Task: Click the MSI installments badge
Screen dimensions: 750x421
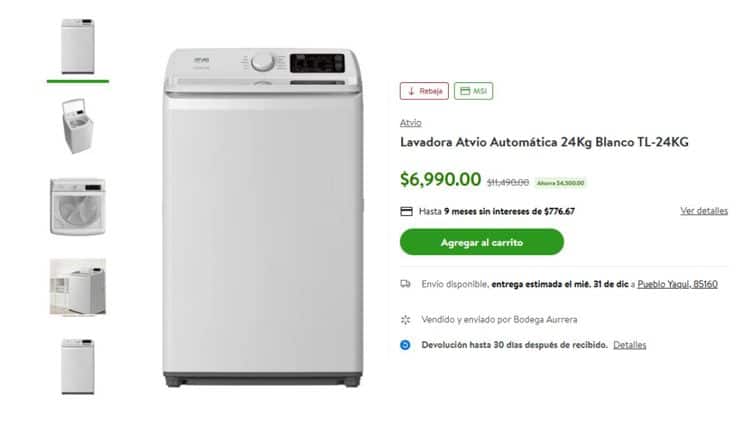Action: pyautogui.click(x=474, y=91)
